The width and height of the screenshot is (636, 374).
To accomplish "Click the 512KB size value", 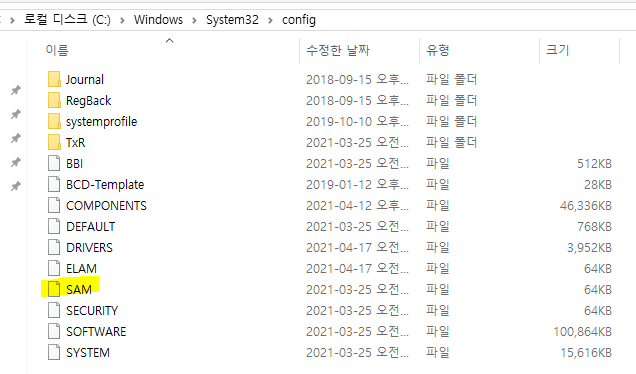I will [594, 163].
